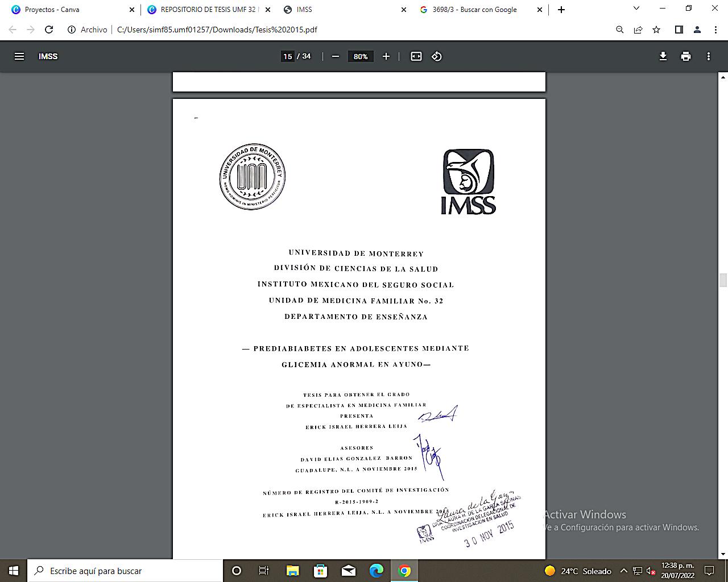Rotate the document counterclockwise
The height and width of the screenshot is (582, 728).
(437, 56)
